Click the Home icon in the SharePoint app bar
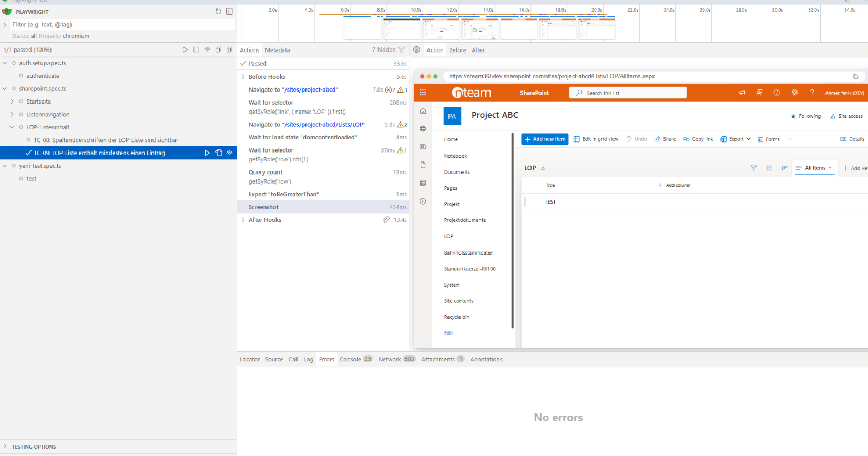This screenshot has width=868, height=456. click(423, 111)
